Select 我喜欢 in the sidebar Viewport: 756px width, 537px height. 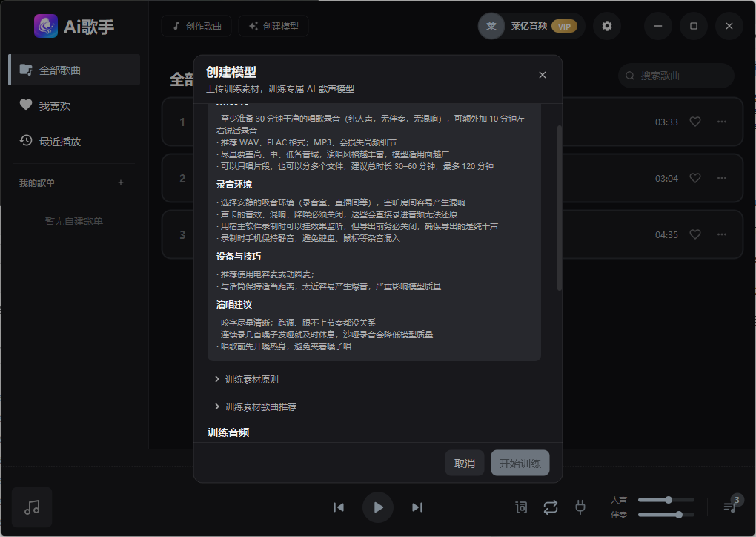tap(75, 105)
